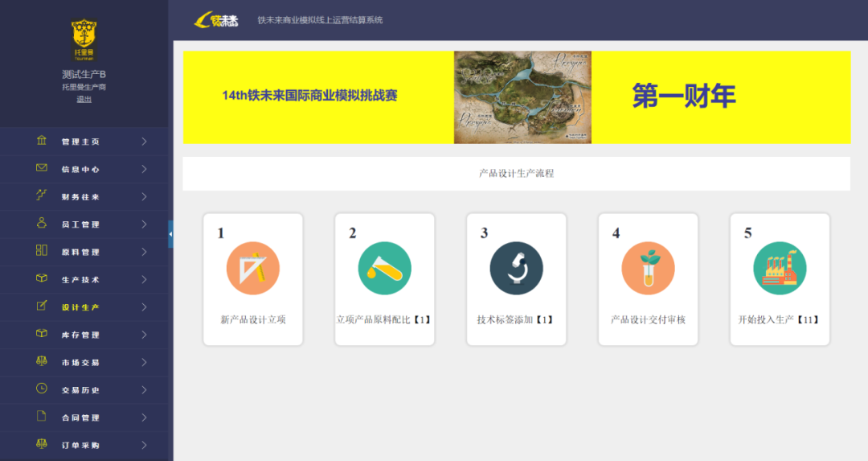Click the box icon beside 库存管理
Viewport: 868px width, 461px height.
[42, 334]
